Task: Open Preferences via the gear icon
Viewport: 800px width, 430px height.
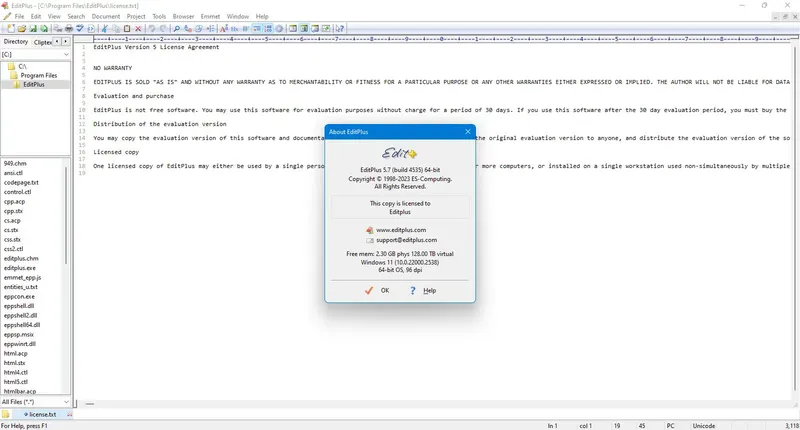Action: coord(279,29)
